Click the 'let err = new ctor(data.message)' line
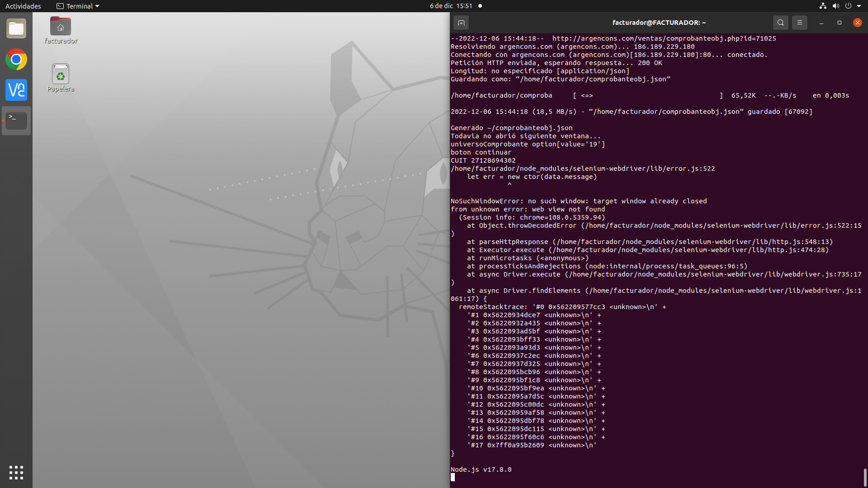Screen dimensions: 868x488 [532, 177]
